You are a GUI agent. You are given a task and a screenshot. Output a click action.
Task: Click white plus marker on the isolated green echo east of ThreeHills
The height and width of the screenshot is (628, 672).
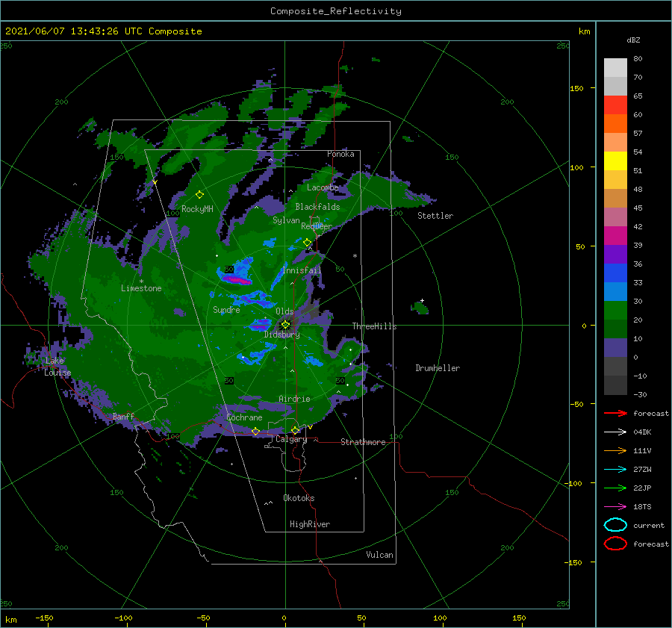422,300
